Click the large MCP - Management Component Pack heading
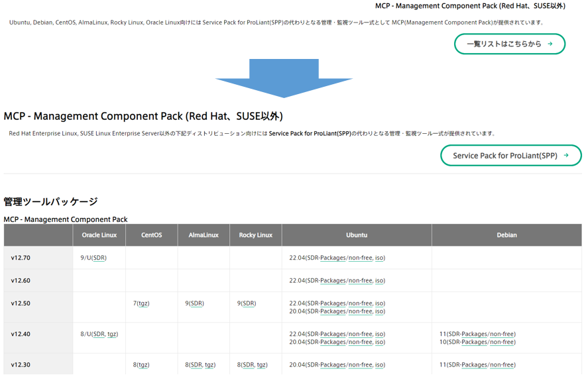The width and height of the screenshot is (588, 377). pyautogui.click(x=143, y=116)
